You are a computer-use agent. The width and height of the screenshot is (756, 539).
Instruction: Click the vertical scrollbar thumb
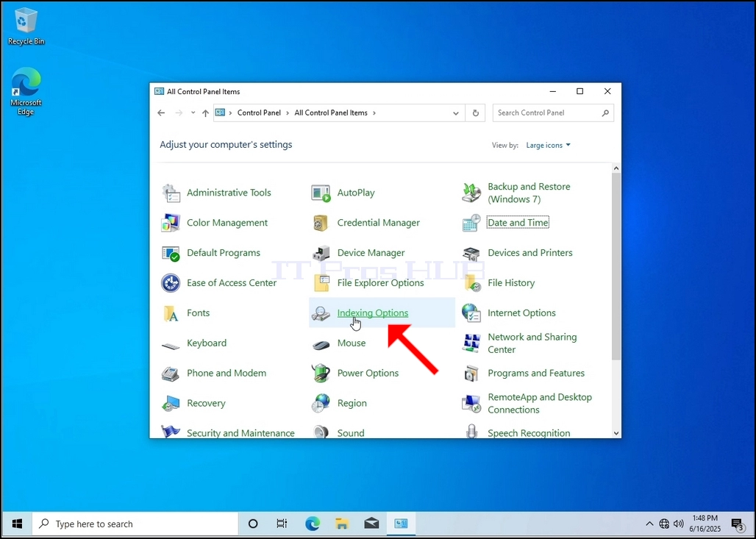click(616, 266)
